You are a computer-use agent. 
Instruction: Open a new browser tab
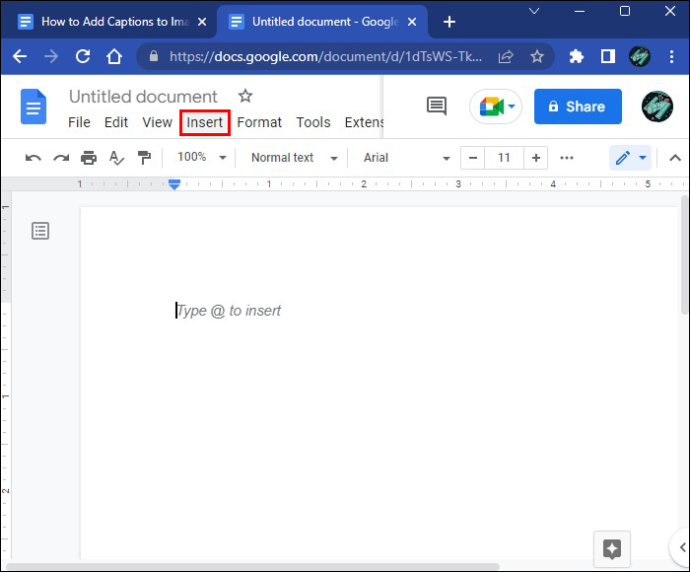coord(449,22)
